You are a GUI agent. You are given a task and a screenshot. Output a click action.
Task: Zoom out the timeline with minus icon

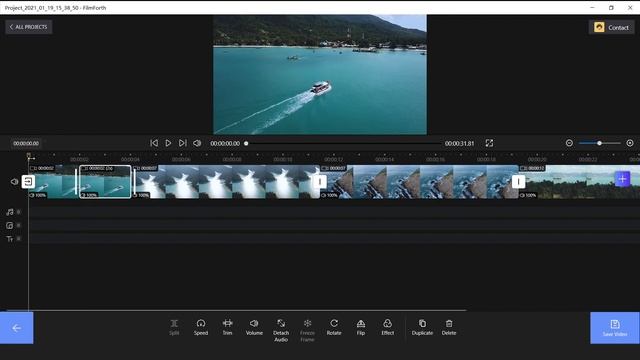[x=569, y=143]
